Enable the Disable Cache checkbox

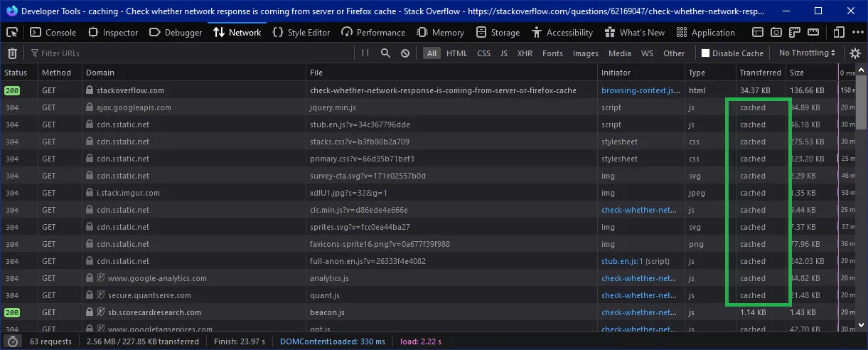click(706, 53)
